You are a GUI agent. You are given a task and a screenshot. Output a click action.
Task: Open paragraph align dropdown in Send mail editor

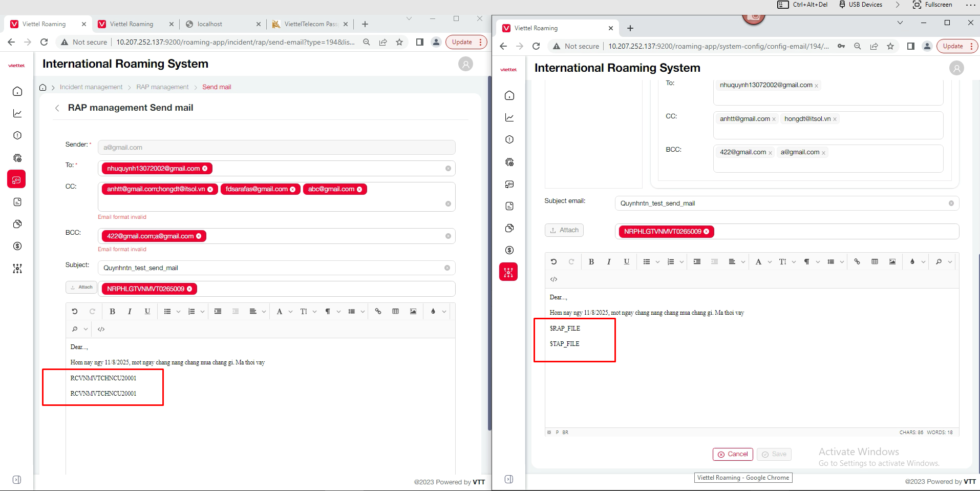click(264, 312)
